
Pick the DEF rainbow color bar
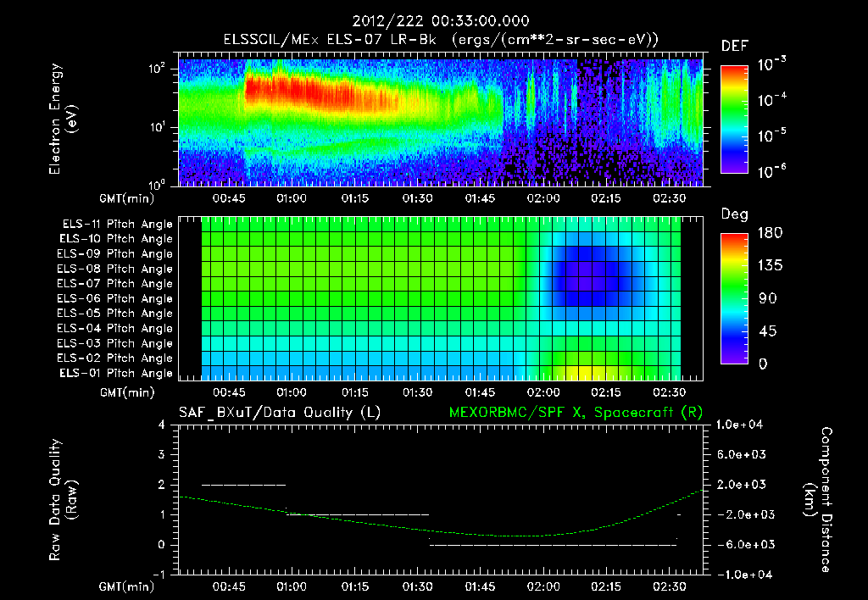click(734, 119)
